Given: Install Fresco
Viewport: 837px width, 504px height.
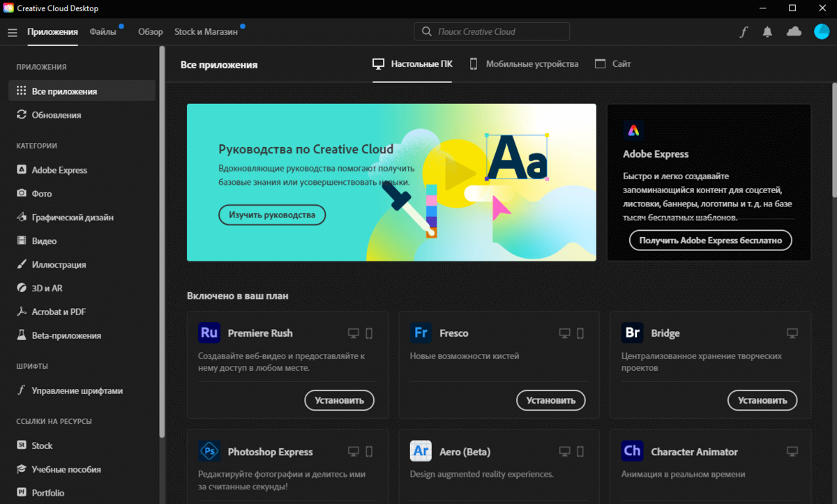Looking at the screenshot, I should (x=551, y=400).
